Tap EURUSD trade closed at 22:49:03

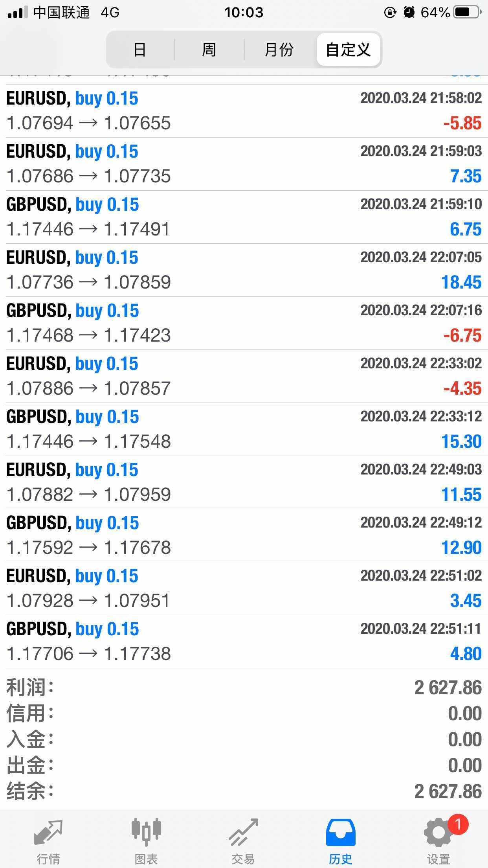pos(244,482)
